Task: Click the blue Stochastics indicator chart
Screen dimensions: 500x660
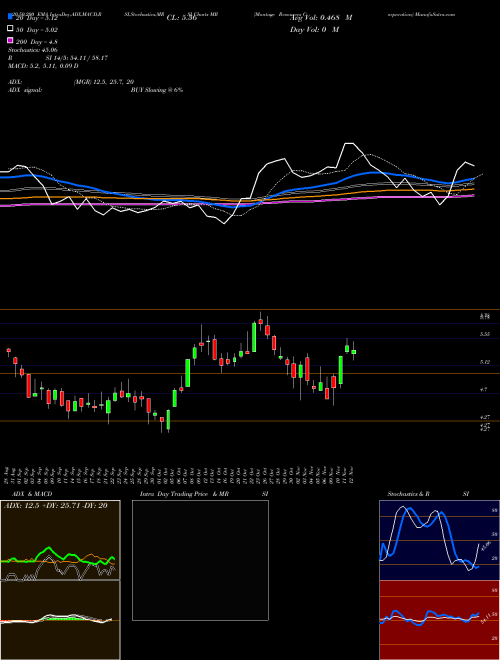Action: (439, 540)
